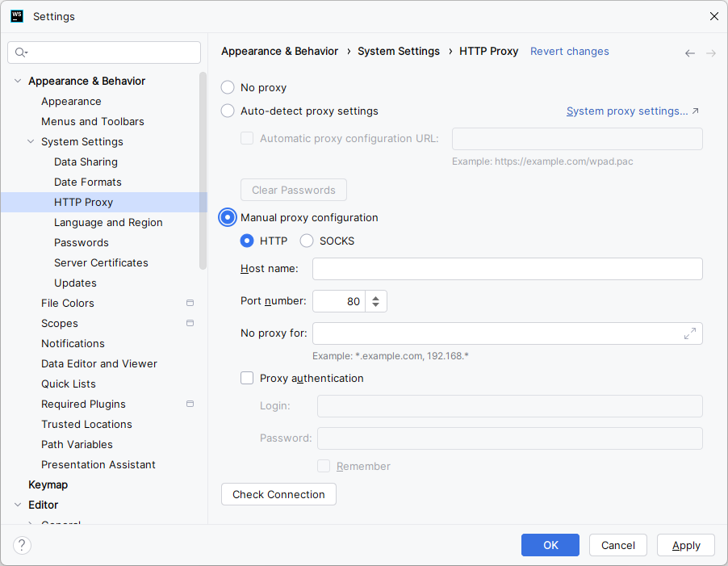Click the expand icon in No proxy for field
Viewport: 728px width, 566px height.
pos(690,333)
